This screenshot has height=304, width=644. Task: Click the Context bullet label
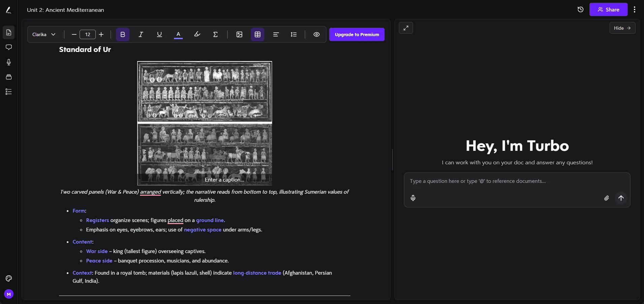(82, 273)
